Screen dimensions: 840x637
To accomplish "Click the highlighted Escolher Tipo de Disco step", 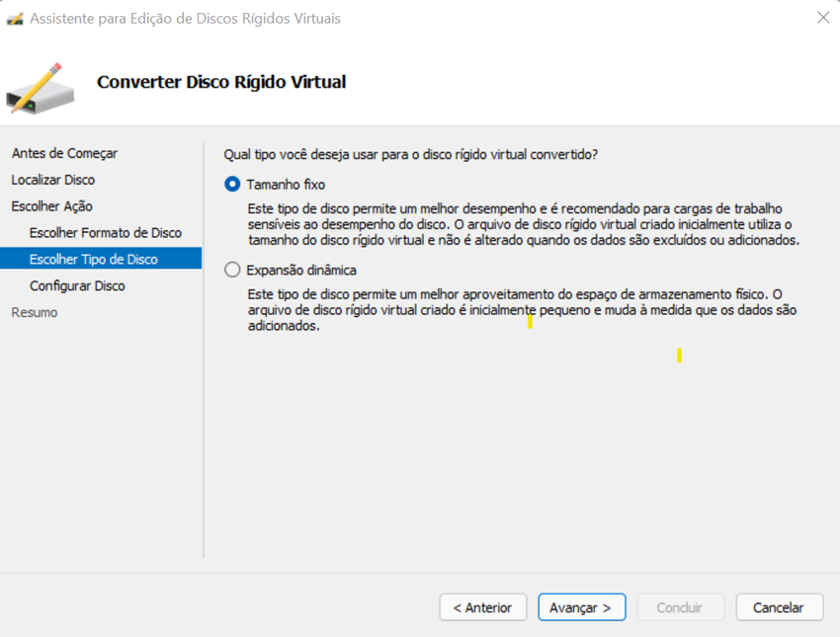I will (94, 260).
